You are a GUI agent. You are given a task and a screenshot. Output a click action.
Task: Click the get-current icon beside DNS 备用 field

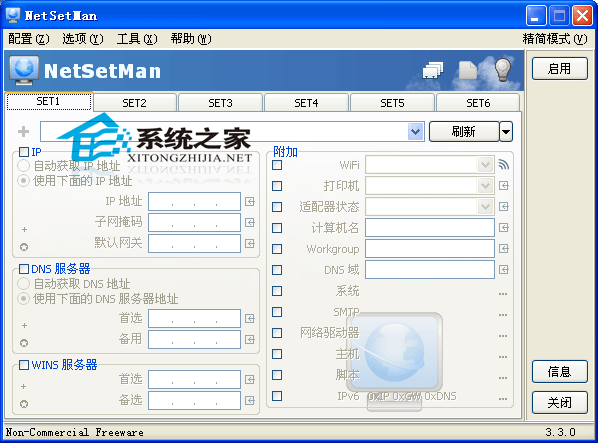pos(250,340)
